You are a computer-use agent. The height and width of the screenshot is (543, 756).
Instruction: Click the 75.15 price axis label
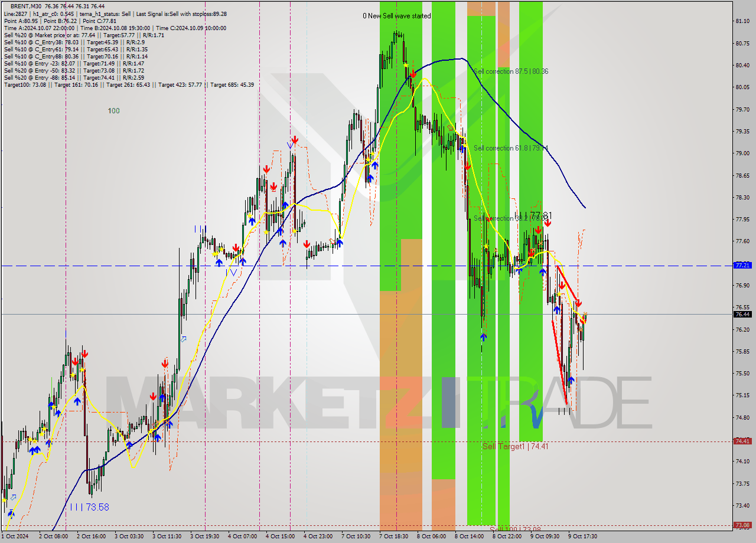(742, 395)
